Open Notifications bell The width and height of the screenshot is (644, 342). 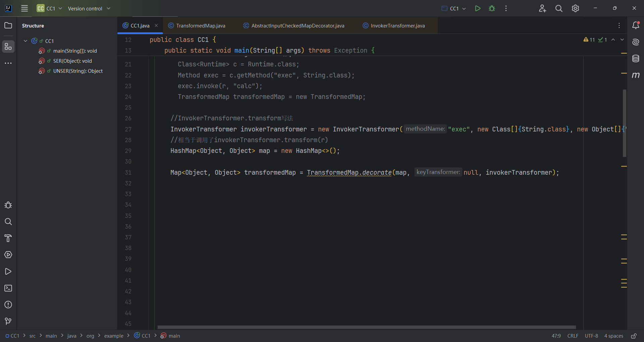(636, 25)
